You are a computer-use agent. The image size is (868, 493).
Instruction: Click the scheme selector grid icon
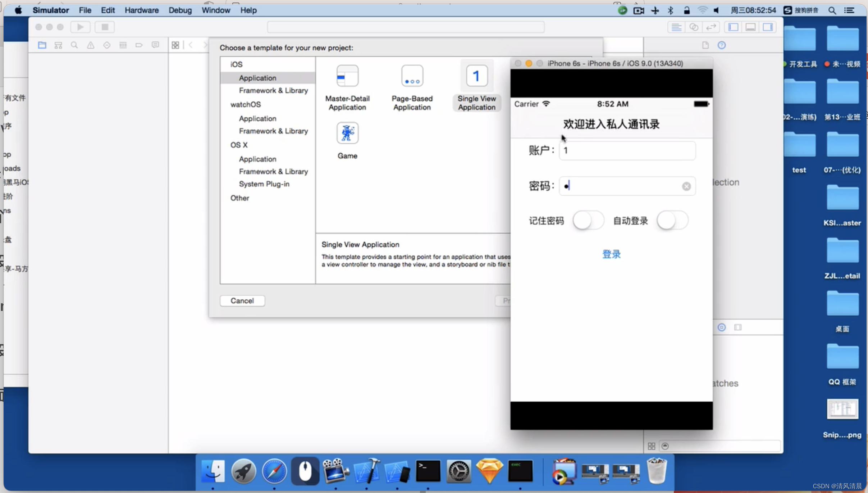point(176,45)
